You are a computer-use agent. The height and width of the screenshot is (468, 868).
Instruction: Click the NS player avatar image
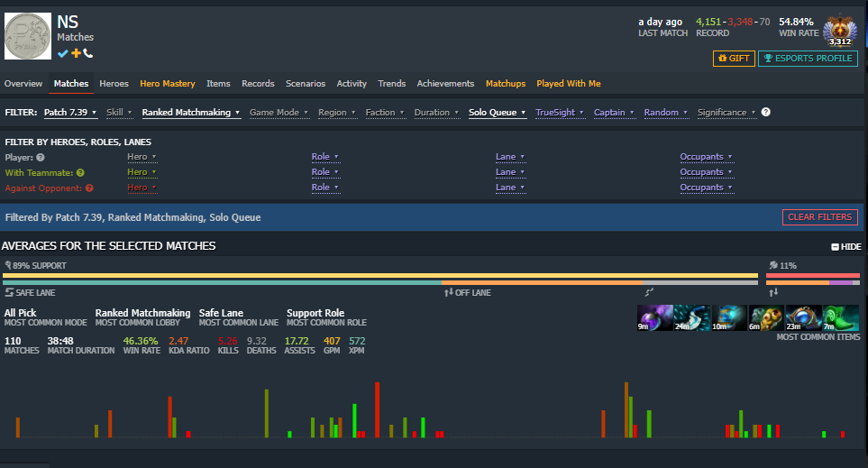click(28, 36)
